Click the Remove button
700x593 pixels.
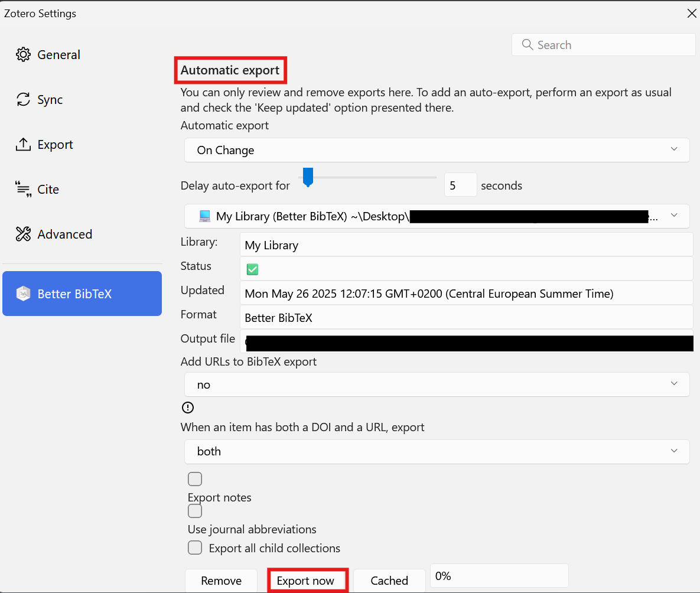(221, 581)
